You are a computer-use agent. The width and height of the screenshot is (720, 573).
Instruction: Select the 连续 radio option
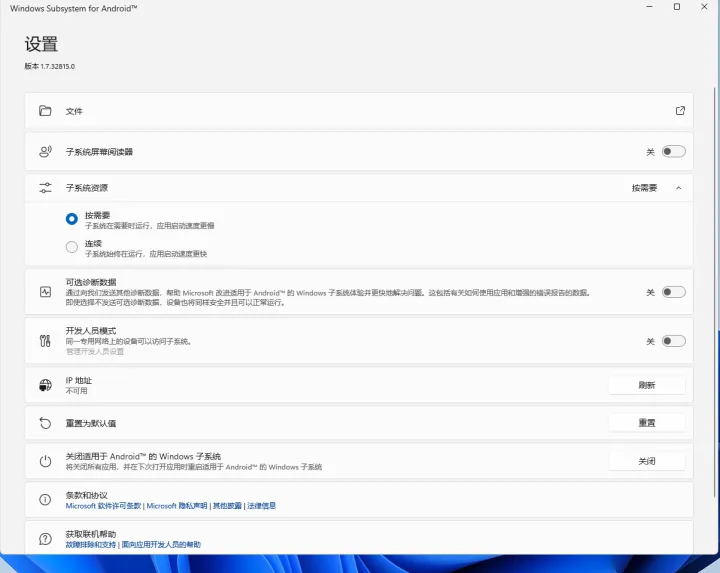(72, 247)
